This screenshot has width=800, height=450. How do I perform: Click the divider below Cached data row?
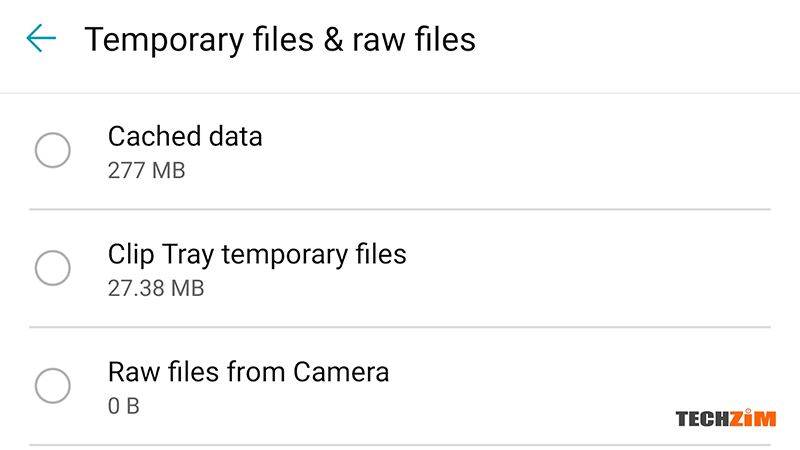pos(399,209)
